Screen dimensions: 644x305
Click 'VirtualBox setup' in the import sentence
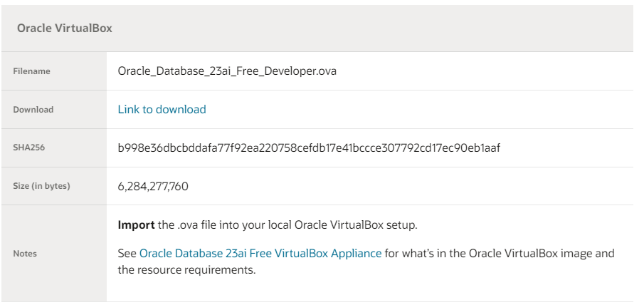[x=376, y=225]
